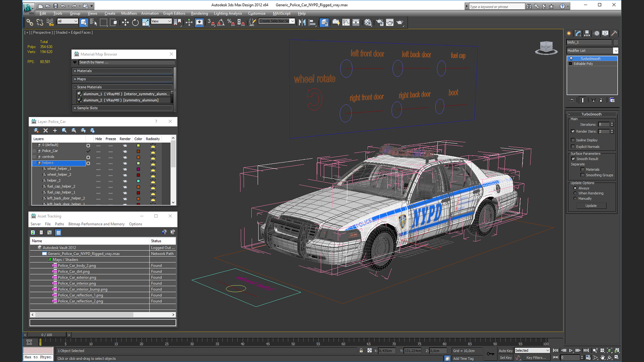Toggle the Smooth Result checkbox
This screenshot has height=362, width=644.
click(573, 159)
